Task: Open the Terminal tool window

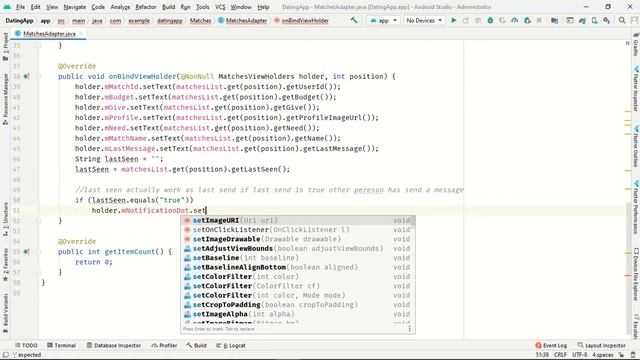Action: click(x=62, y=345)
